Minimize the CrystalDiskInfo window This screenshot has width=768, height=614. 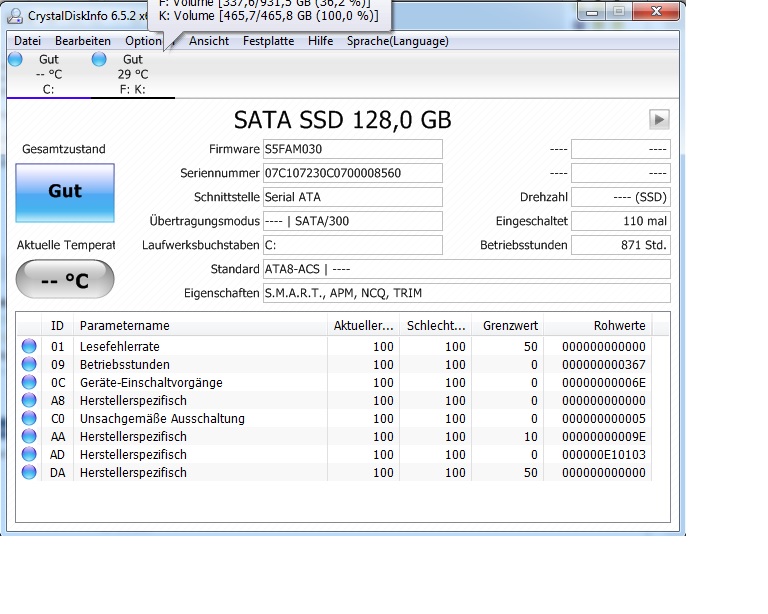pyautogui.click(x=592, y=12)
